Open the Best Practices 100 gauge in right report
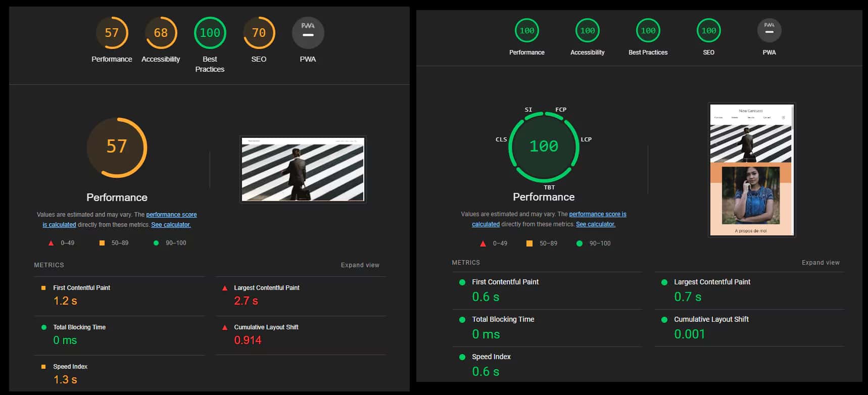Image resolution: width=868 pixels, height=395 pixels. coord(648,31)
